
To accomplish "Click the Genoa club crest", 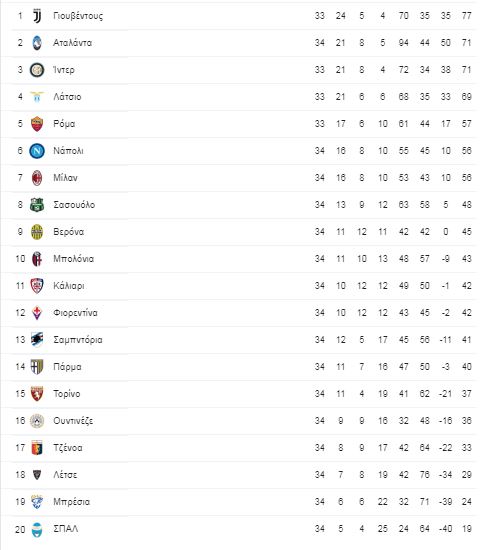I will pyautogui.click(x=37, y=448).
